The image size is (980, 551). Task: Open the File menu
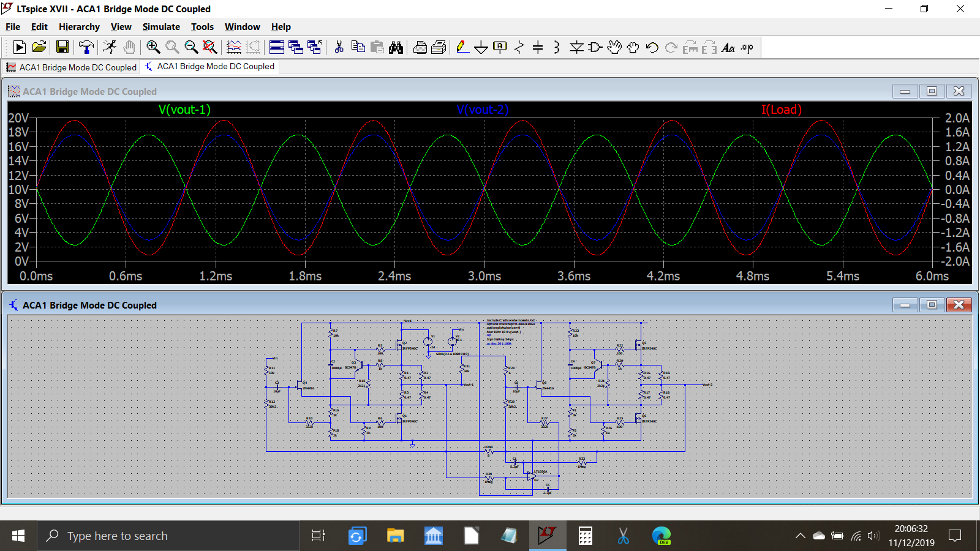pos(13,27)
